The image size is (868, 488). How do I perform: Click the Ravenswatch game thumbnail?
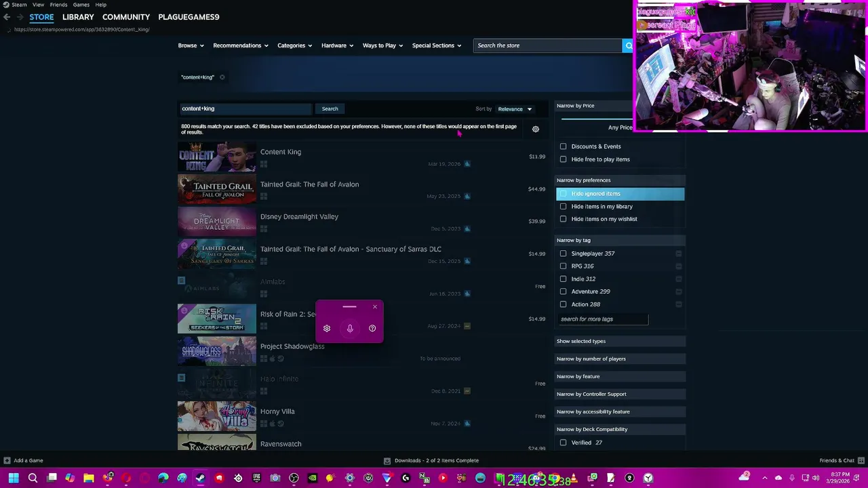point(217,443)
